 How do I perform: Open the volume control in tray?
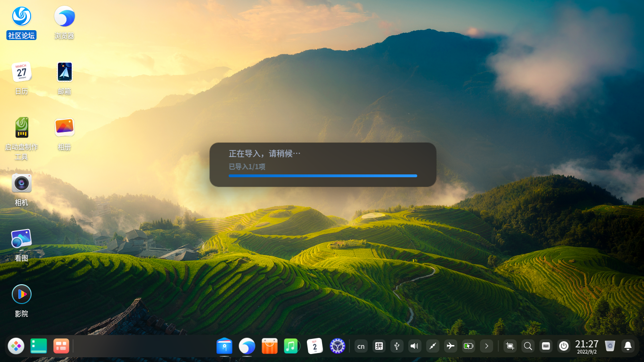pyautogui.click(x=414, y=346)
